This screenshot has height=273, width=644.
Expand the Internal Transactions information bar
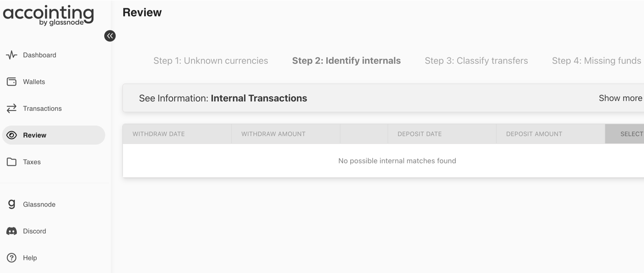click(x=383, y=98)
